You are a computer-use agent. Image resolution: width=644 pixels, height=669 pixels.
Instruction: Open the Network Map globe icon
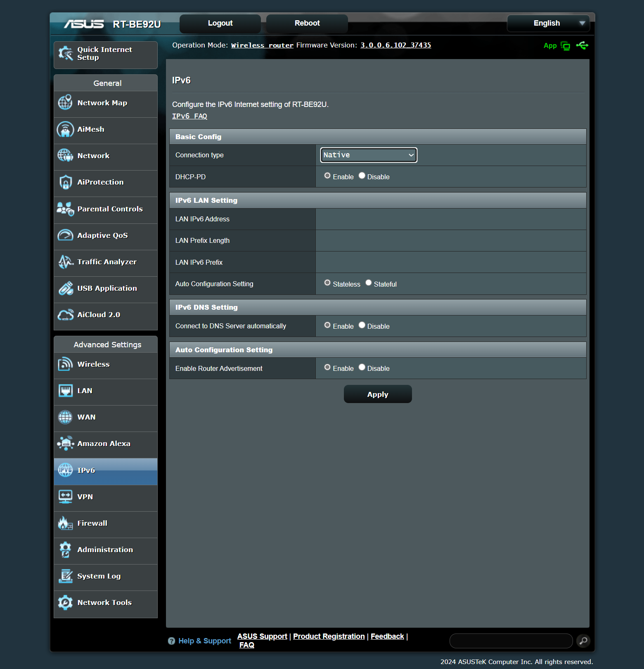pyautogui.click(x=66, y=102)
